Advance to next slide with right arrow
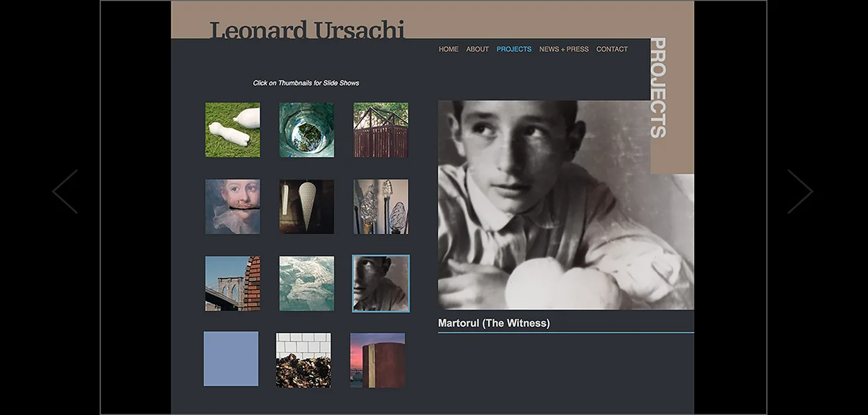The height and width of the screenshot is (415, 868). pos(800,192)
